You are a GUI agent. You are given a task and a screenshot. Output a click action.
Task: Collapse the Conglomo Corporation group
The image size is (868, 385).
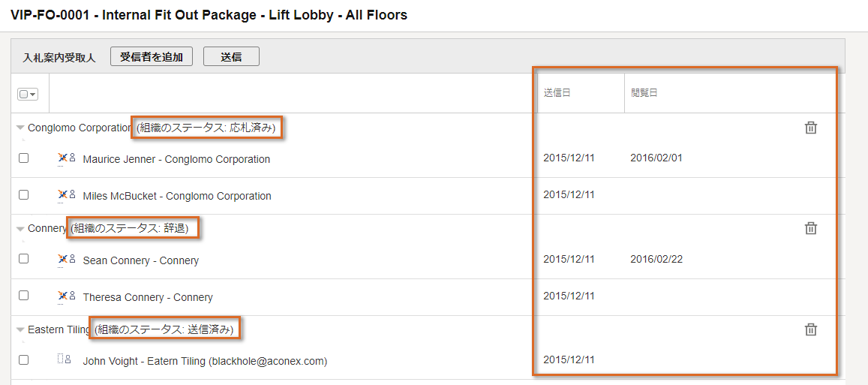(20, 128)
